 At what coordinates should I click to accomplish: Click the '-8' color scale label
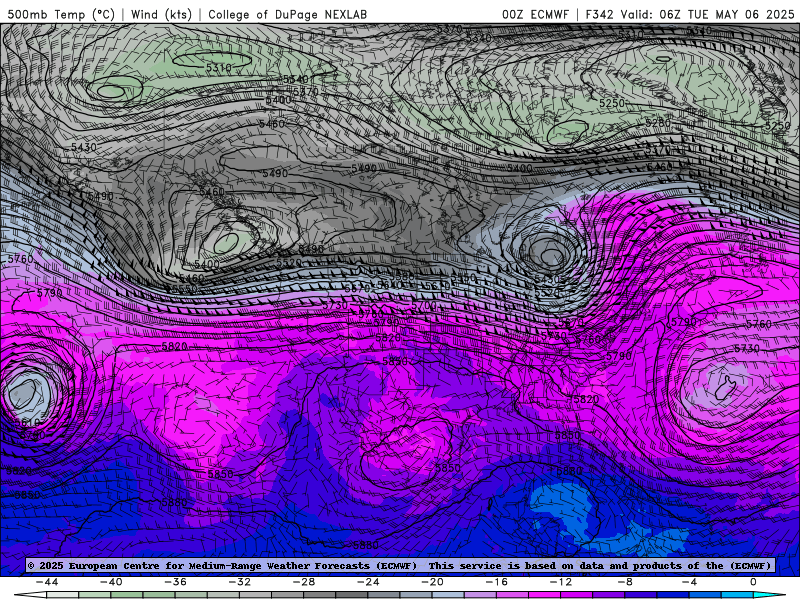[626, 582]
